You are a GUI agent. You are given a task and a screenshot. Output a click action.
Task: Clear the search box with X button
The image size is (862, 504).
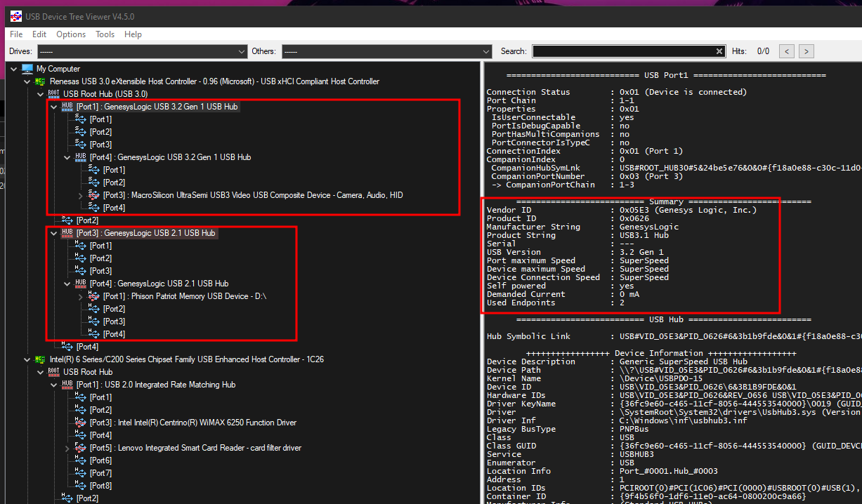click(x=719, y=51)
